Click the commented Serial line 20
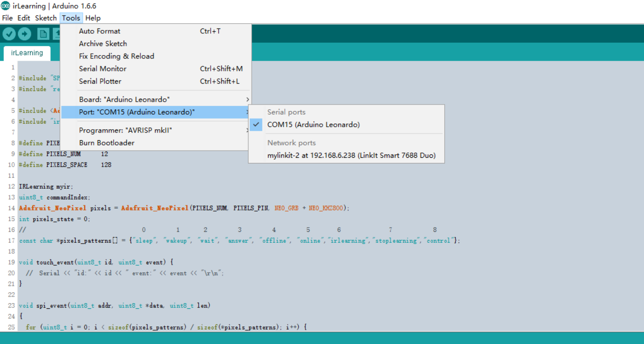Screen dimensions: 644x344 (x=125, y=273)
